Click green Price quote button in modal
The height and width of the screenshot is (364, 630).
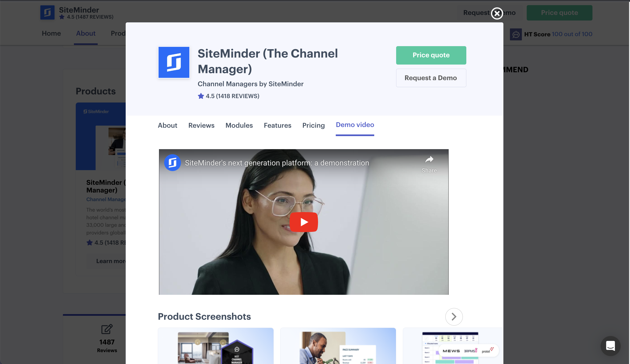[431, 55]
